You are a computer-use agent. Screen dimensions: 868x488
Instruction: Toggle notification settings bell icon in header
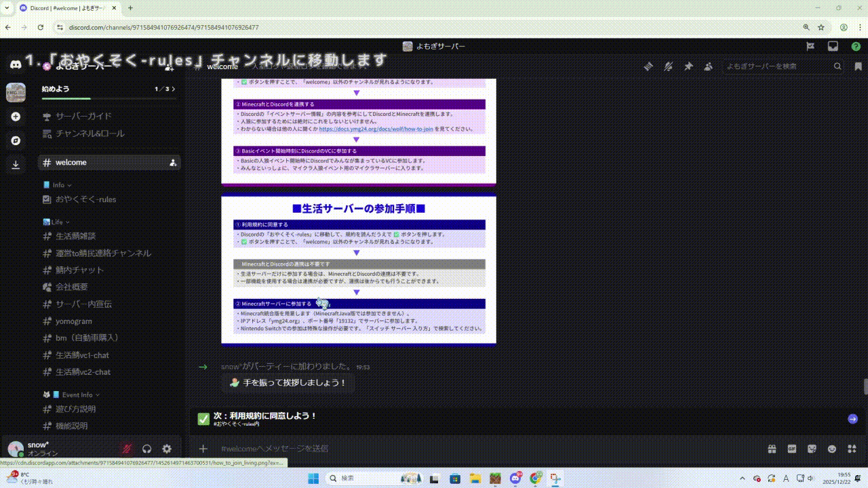[668, 66]
